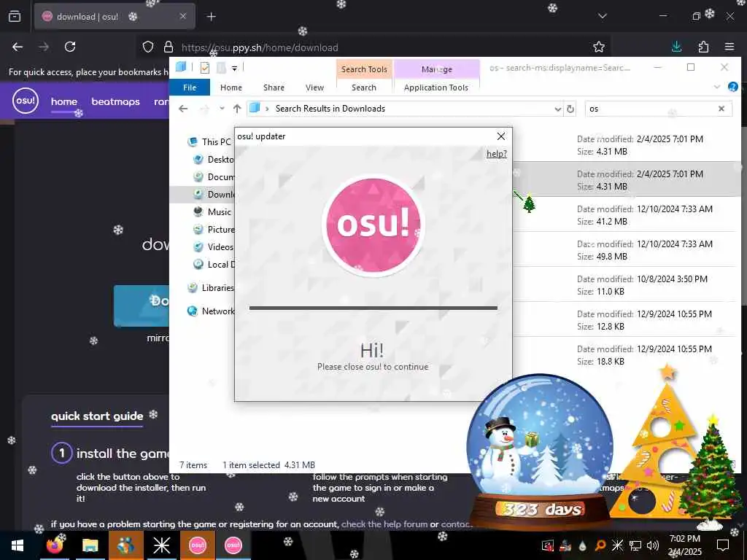Clear the 'os' search text

(x=721, y=109)
